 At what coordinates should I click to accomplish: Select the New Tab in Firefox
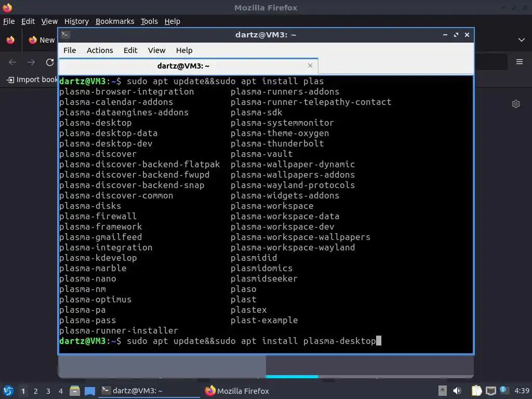coord(42,40)
